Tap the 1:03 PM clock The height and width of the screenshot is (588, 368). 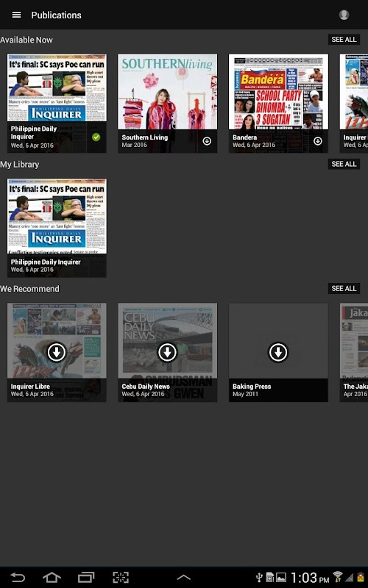pyautogui.click(x=310, y=578)
